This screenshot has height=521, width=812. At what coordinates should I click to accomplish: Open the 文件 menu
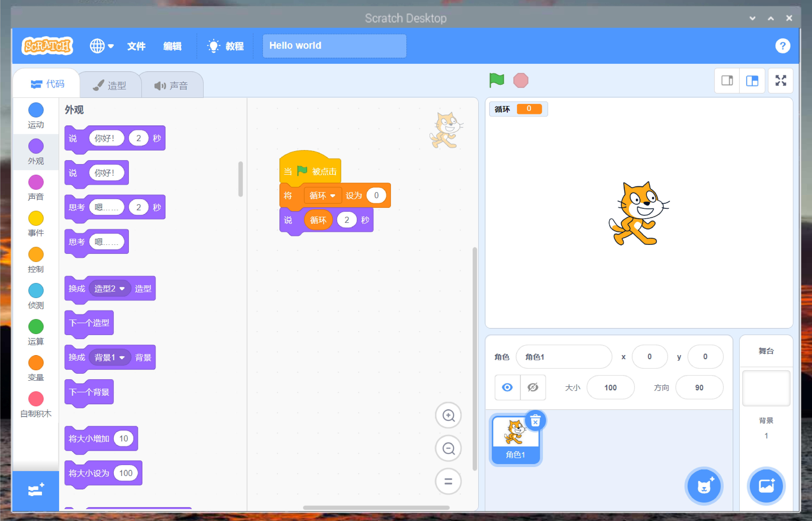pos(136,46)
